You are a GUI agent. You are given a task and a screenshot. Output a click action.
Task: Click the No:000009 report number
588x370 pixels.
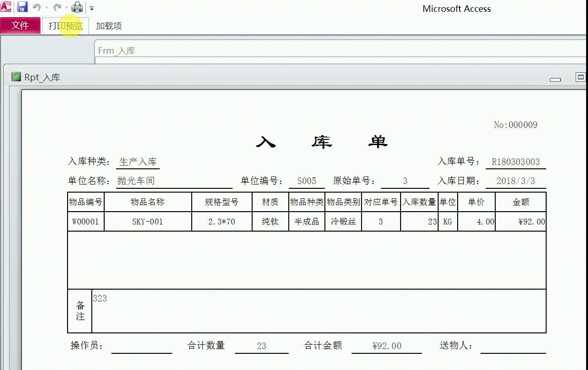coord(516,125)
